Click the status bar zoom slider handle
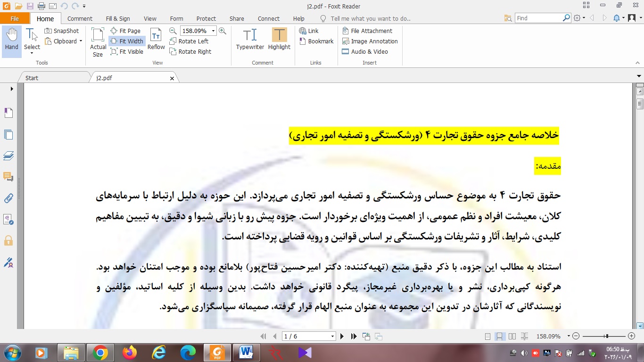644x362 pixels. click(x=607, y=336)
